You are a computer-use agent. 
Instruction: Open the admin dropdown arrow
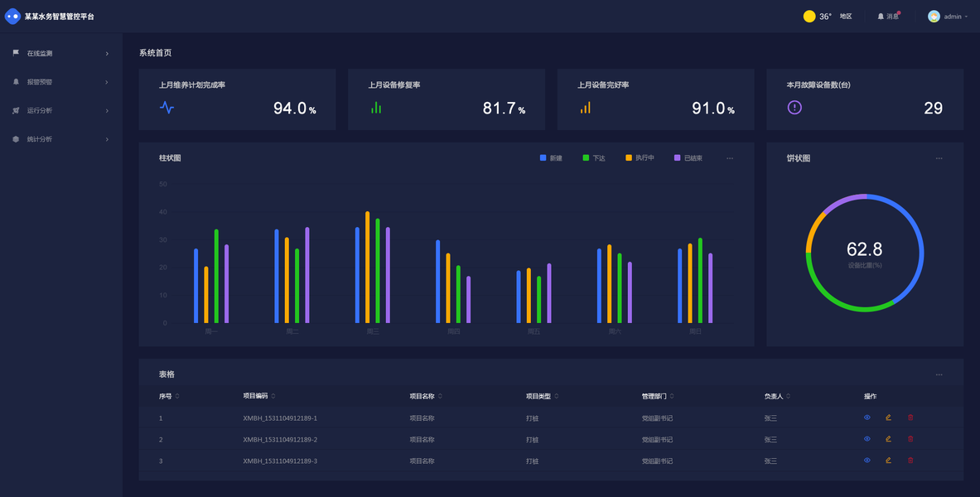click(x=966, y=17)
